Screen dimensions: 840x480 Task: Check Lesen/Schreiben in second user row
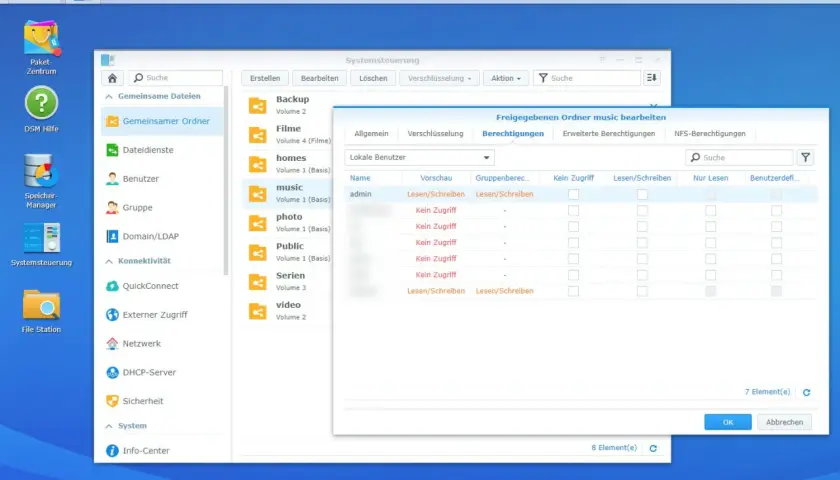[x=642, y=211]
